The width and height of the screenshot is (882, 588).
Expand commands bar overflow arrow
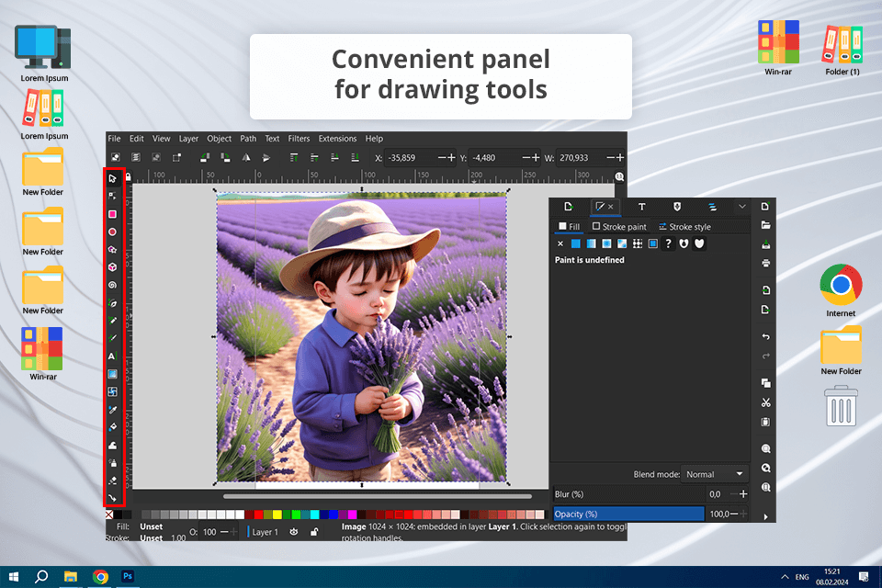[x=765, y=516]
